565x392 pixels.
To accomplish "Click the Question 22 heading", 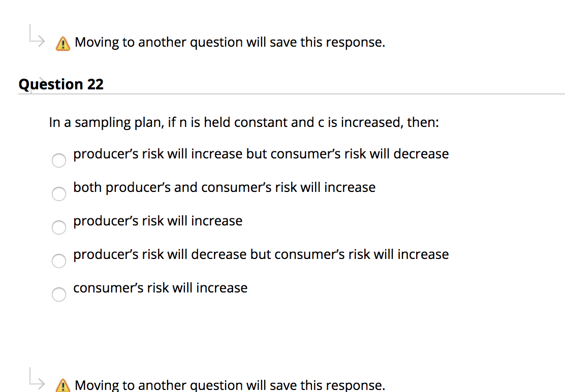I will tap(60, 84).
